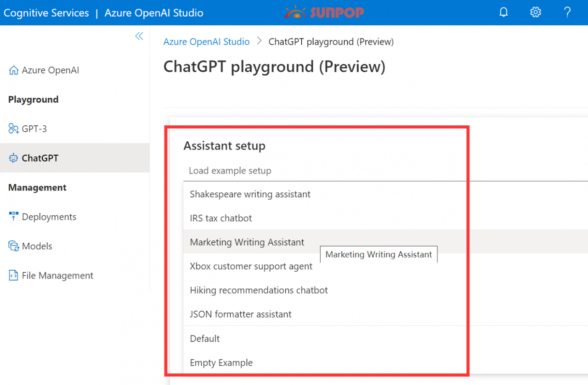Open the Models panel icon
588x385 pixels.
point(13,246)
